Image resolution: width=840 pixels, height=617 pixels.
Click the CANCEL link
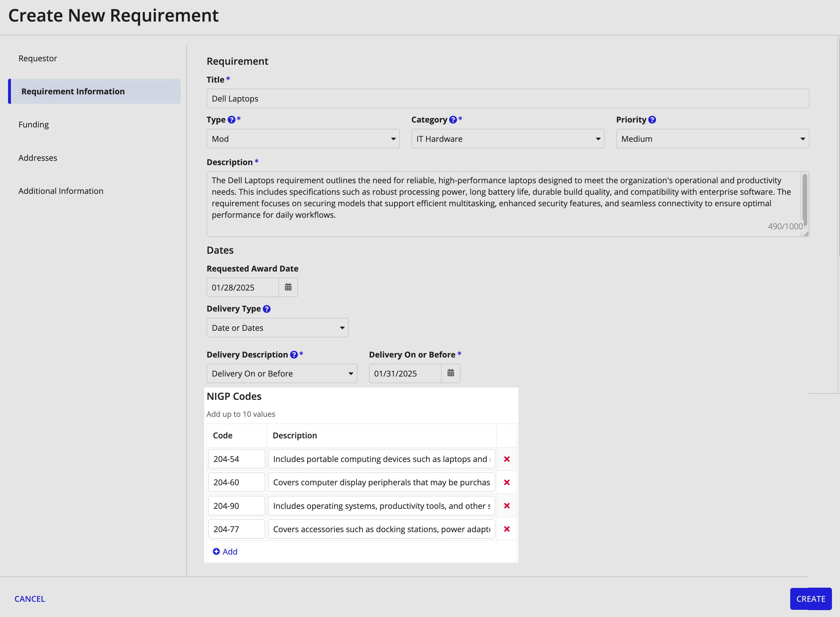coord(30,599)
